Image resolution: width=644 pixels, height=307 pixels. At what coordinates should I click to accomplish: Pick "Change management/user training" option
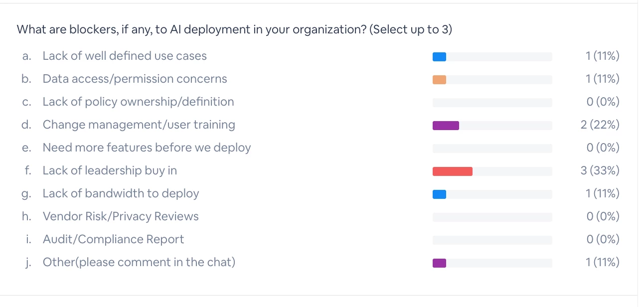point(139,125)
